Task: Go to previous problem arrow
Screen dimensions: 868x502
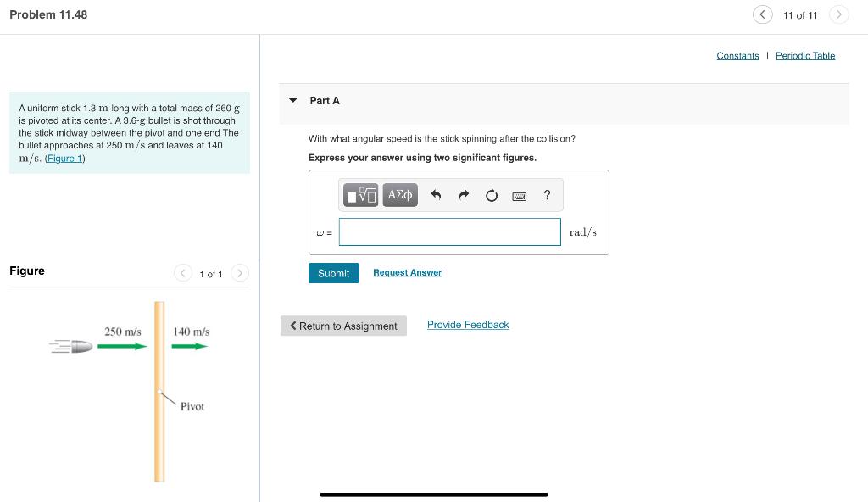Action: (762, 14)
